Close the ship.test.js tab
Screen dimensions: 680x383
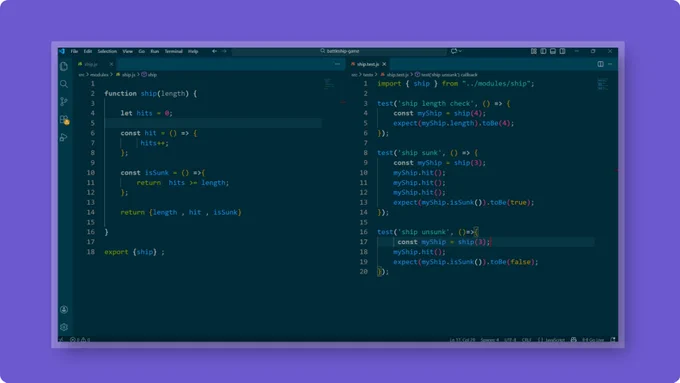[384, 64]
